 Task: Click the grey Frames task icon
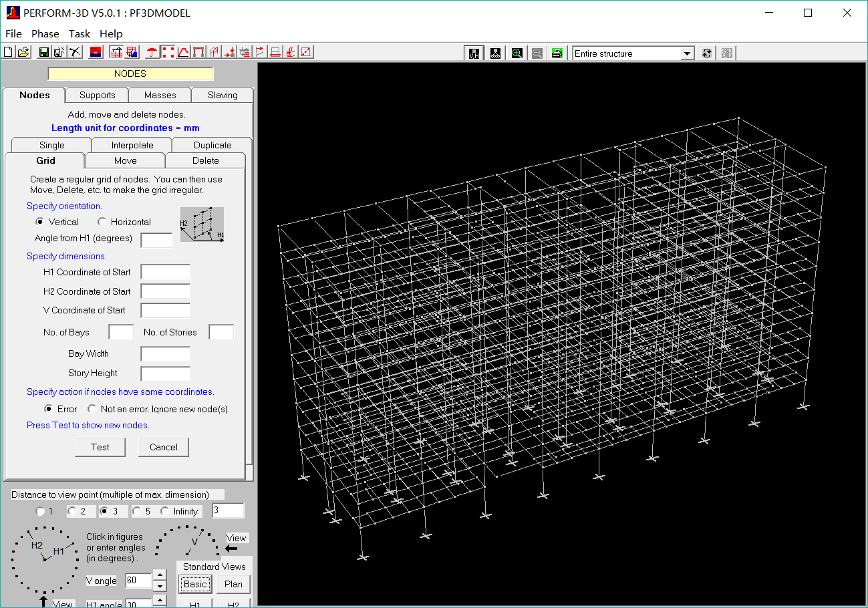(214, 52)
